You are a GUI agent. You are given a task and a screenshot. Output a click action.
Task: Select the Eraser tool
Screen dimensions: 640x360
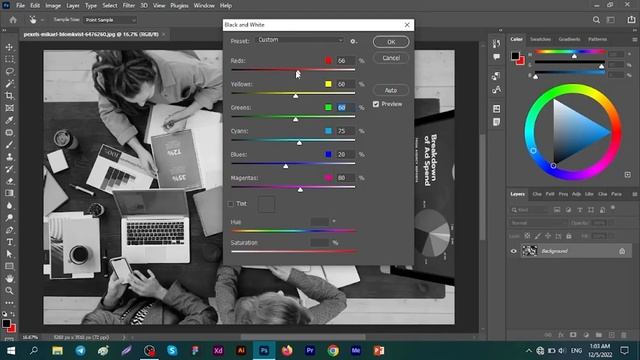click(x=9, y=181)
